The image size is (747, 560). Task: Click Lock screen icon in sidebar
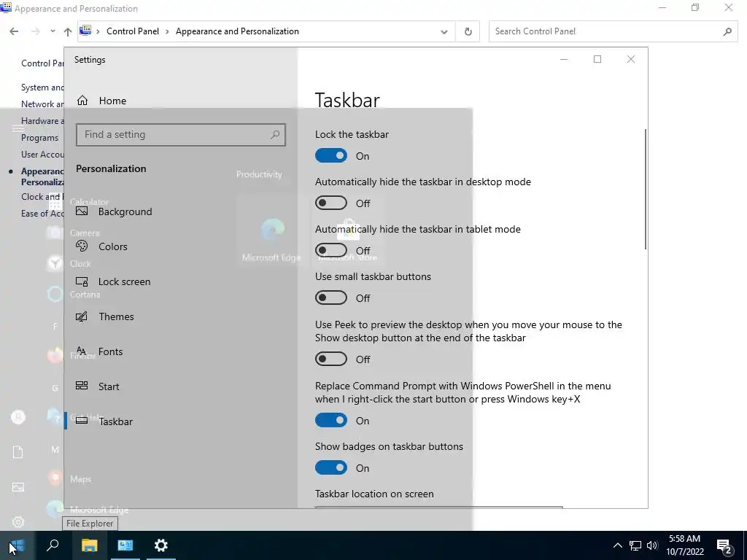(82, 281)
